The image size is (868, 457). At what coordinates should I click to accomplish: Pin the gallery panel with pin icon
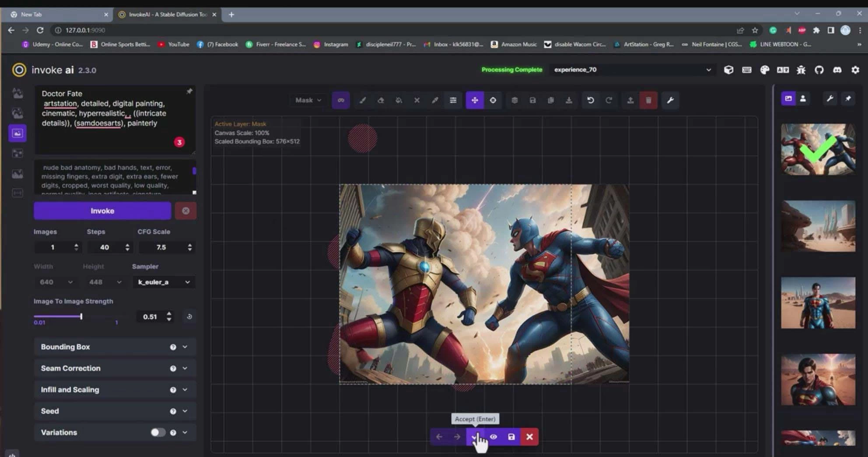848,98
